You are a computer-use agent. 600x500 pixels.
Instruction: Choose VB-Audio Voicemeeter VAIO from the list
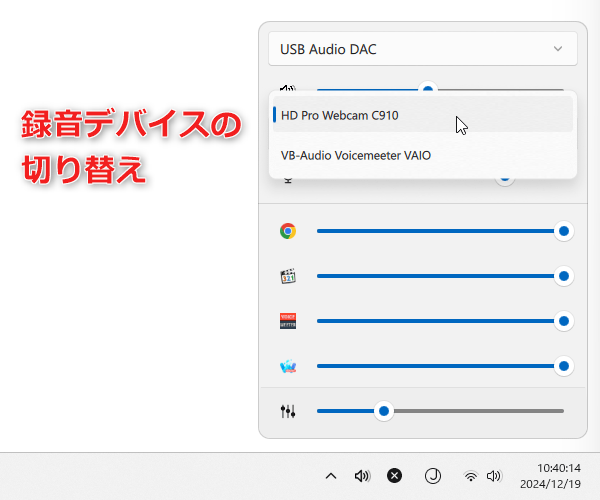pyautogui.click(x=423, y=155)
